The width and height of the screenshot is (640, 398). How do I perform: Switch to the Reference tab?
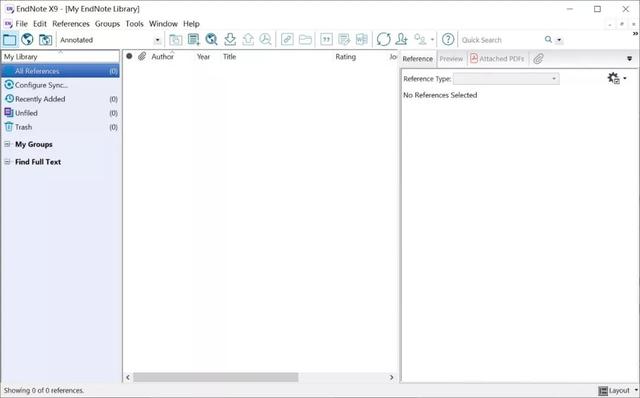(418, 59)
